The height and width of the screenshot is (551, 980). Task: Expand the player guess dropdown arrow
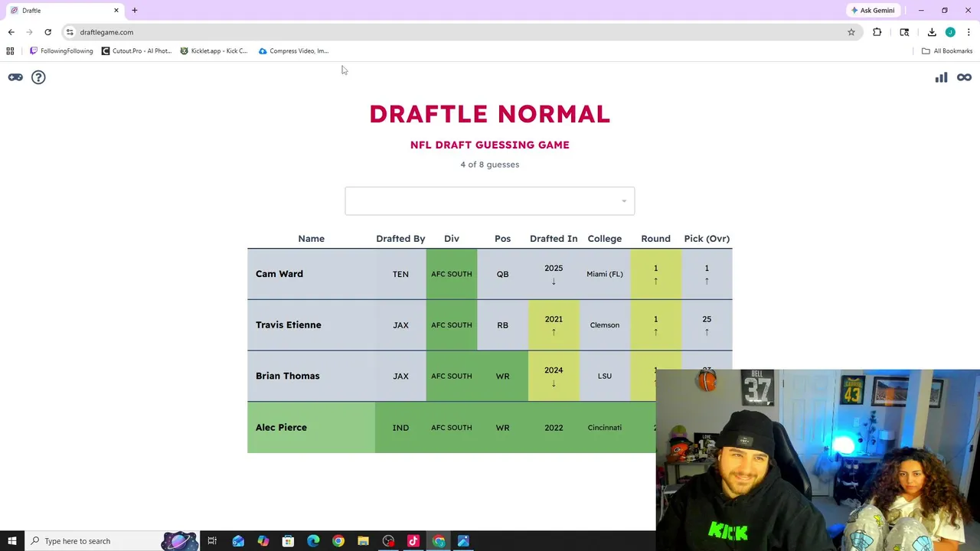624,201
